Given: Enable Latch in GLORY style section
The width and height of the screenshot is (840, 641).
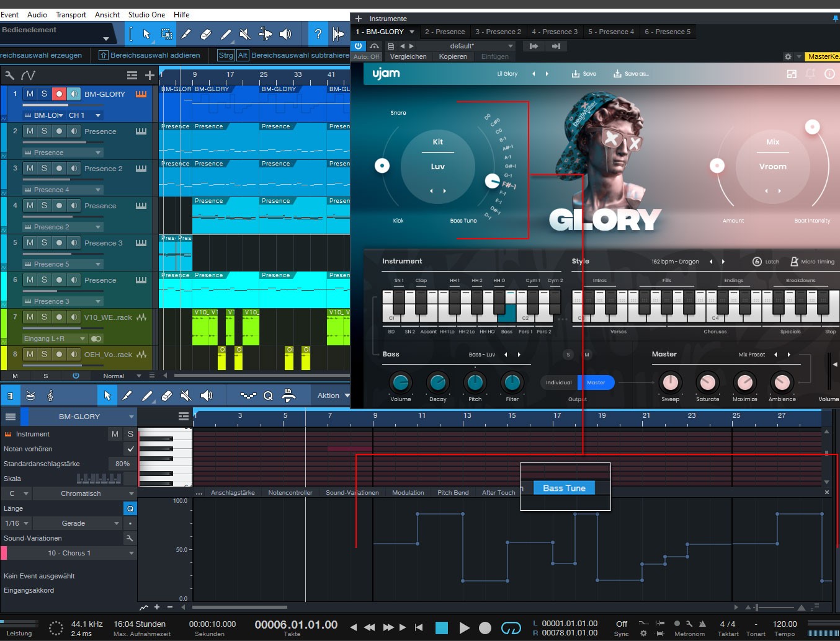Looking at the screenshot, I should [766, 262].
